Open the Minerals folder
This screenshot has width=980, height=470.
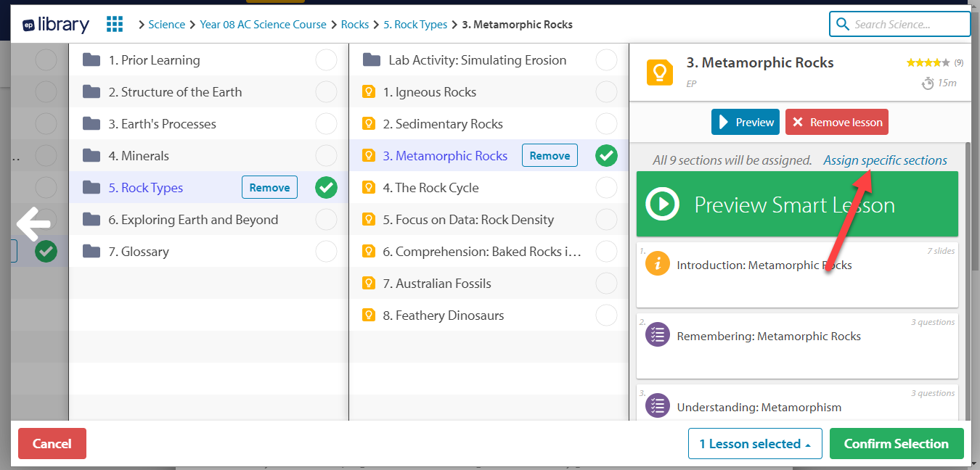pyautogui.click(x=144, y=156)
